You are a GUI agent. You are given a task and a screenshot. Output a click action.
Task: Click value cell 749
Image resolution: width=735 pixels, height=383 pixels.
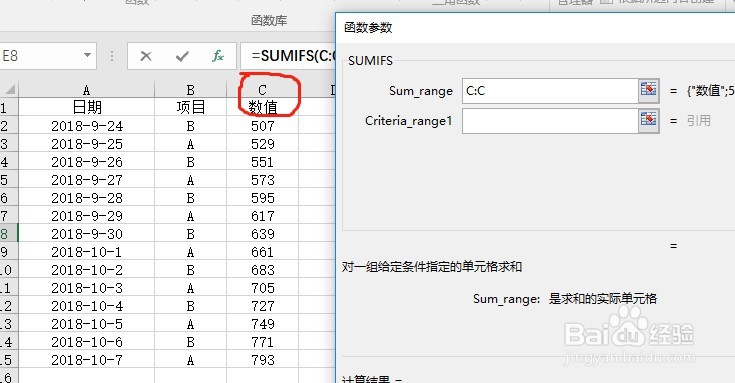pyautogui.click(x=262, y=323)
